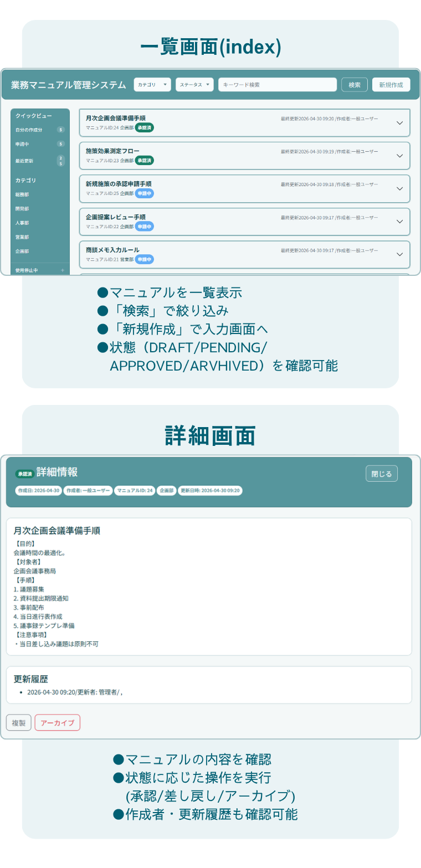Viewport: 421px width, 868px height.
Task: Click 申請中 badge on 新規施策の承認申請手順
Action: point(145,193)
